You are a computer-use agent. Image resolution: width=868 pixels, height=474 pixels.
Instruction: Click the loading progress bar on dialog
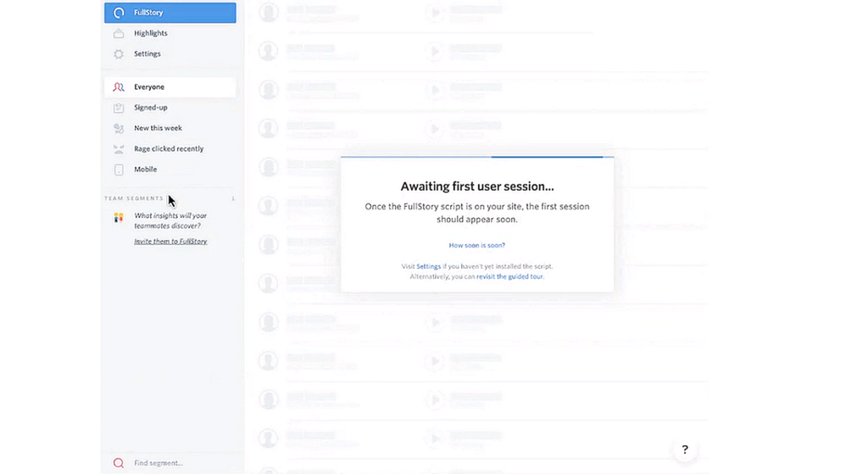coord(477,157)
